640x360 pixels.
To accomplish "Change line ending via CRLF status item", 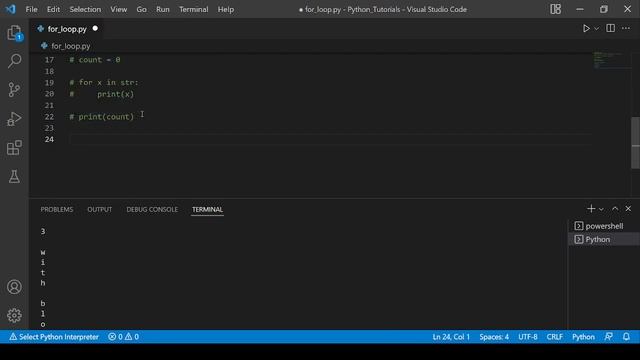I will [554, 337].
